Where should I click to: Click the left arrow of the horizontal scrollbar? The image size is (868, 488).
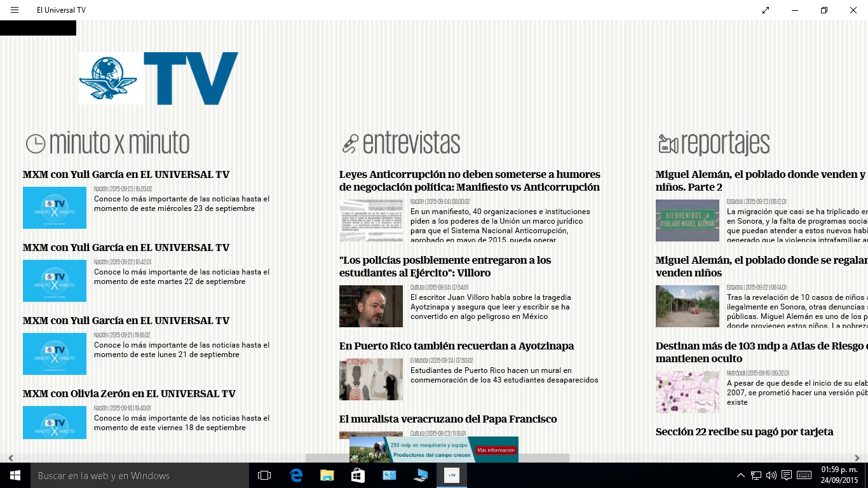10,457
